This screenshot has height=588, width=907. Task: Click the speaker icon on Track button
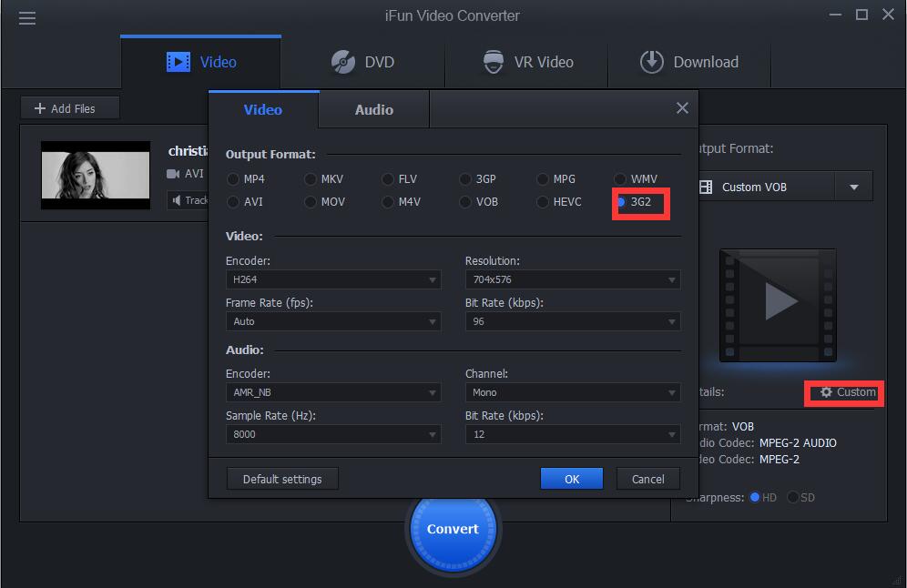pos(177,200)
